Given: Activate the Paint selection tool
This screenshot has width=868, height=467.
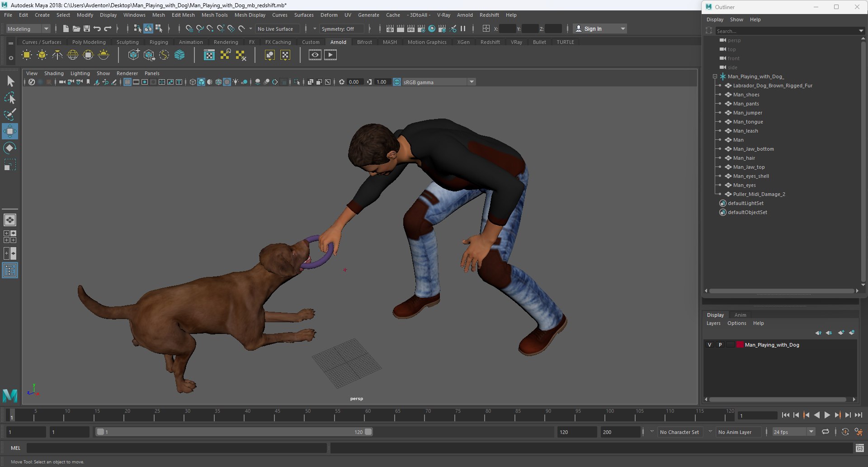Looking at the screenshot, I should pos(10,114).
